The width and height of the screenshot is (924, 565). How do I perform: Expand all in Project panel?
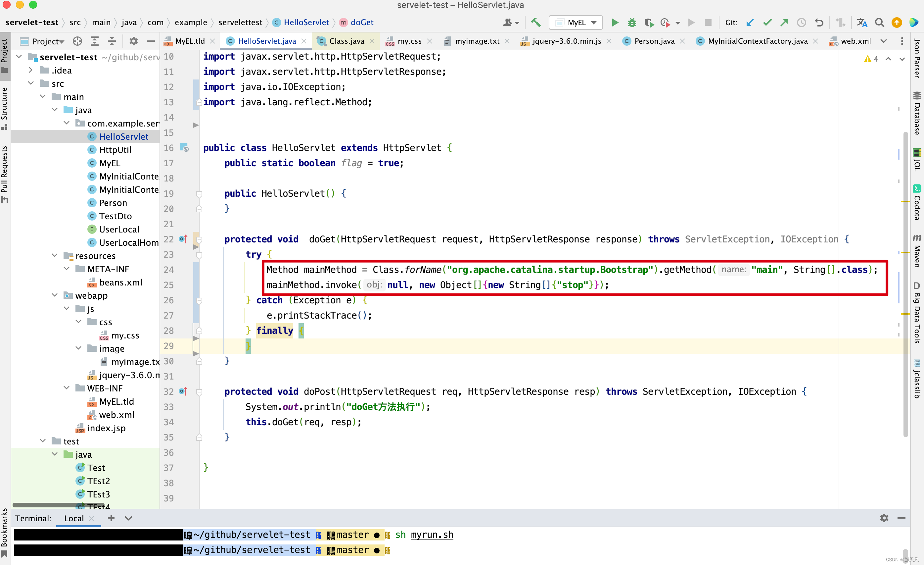click(95, 41)
